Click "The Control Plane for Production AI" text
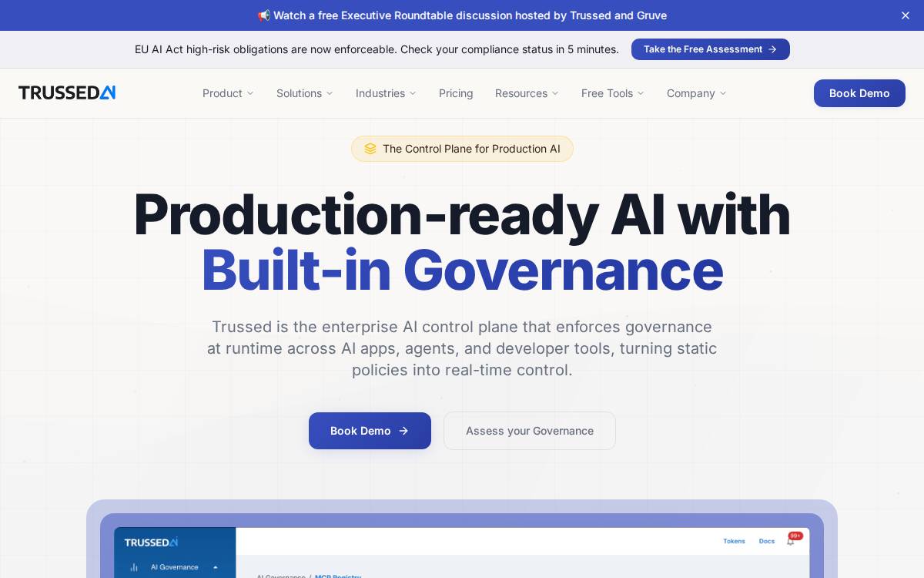Image resolution: width=924 pixels, height=578 pixels. click(471, 149)
